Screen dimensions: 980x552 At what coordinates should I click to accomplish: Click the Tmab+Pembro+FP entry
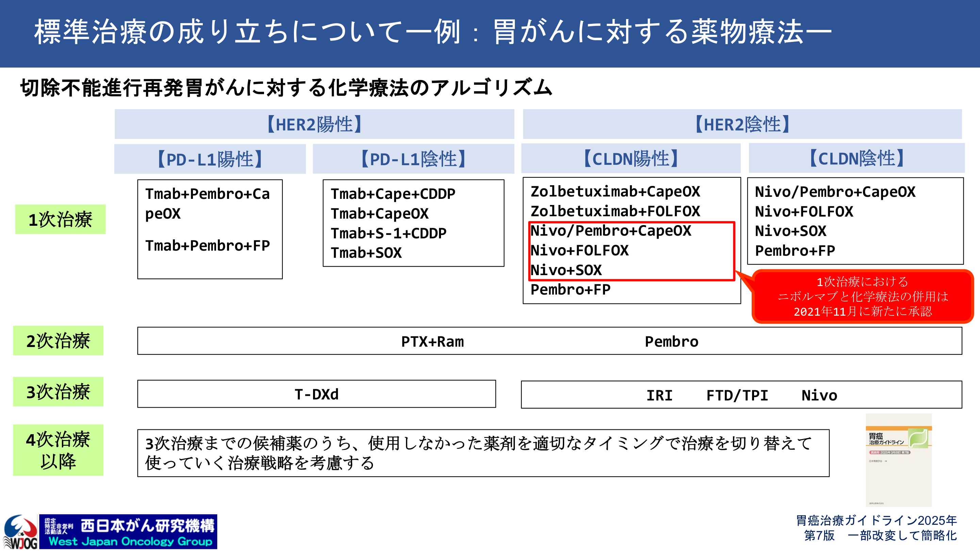(207, 246)
